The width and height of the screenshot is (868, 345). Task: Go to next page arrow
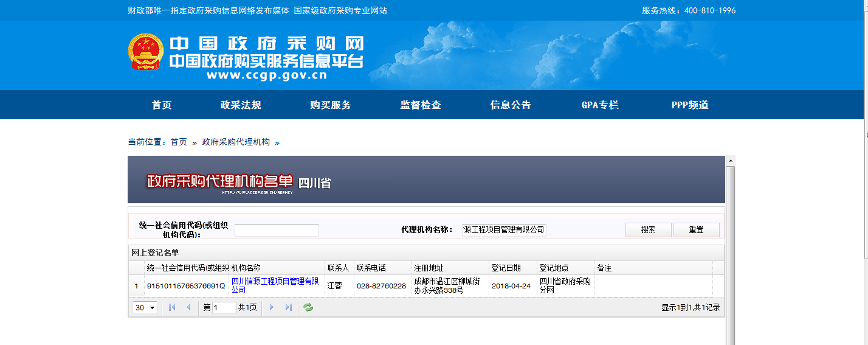(272, 308)
